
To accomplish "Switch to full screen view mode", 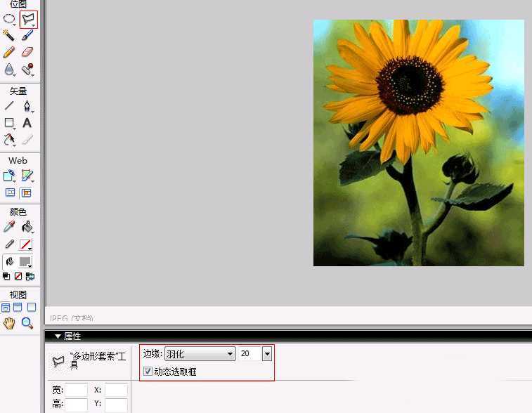I will 30,308.
